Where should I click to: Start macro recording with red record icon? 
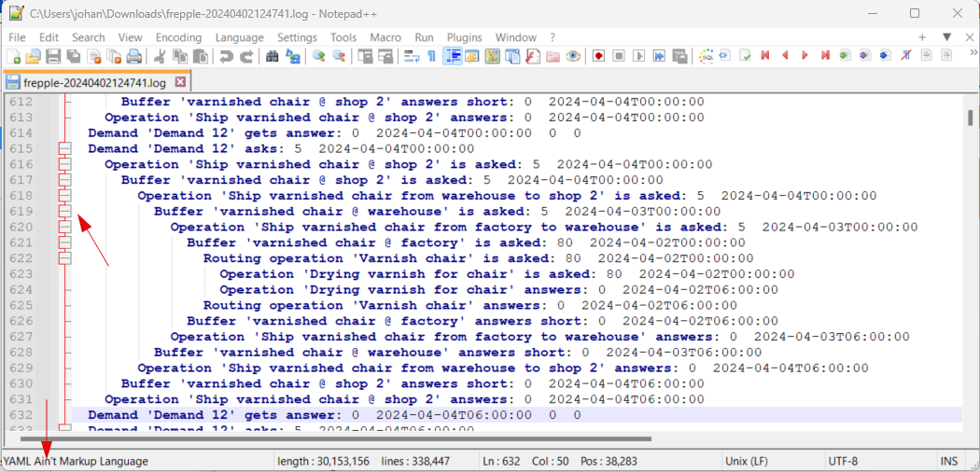[x=597, y=57]
